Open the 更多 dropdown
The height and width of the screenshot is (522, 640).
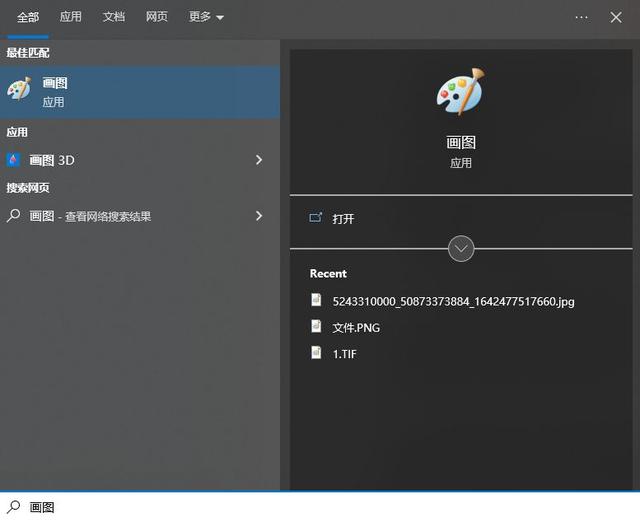coord(206,17)
